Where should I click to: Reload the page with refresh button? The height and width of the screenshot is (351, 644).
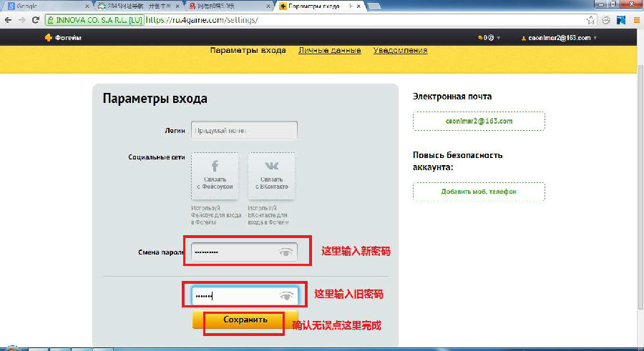click(x=35, y=20)
